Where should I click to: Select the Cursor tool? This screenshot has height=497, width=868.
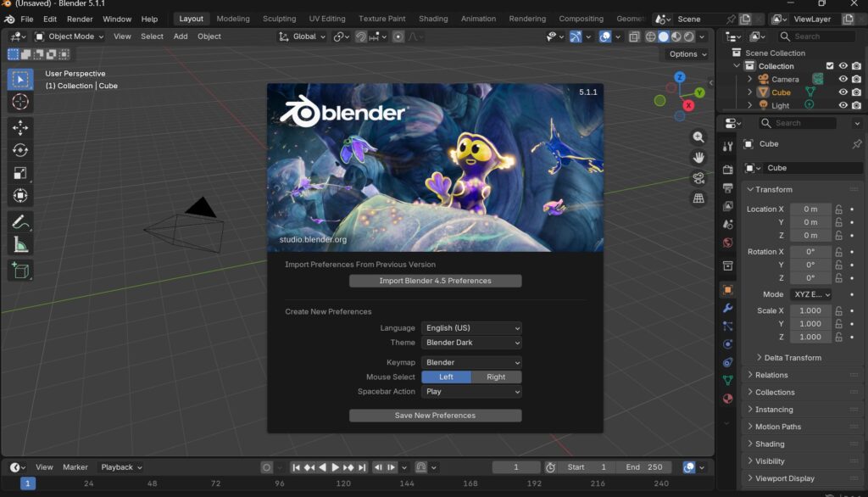pos(20,102)
